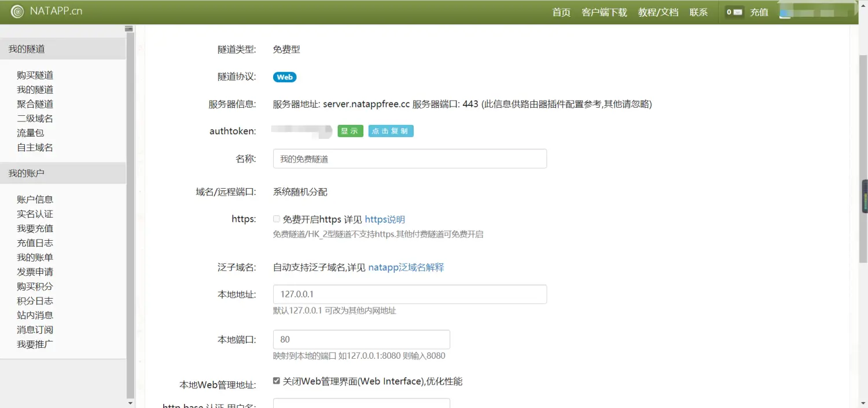Viewport: 868px width, 408px height.
Task: Open 充值日志 in the sidebar
Action: (35, 243)
